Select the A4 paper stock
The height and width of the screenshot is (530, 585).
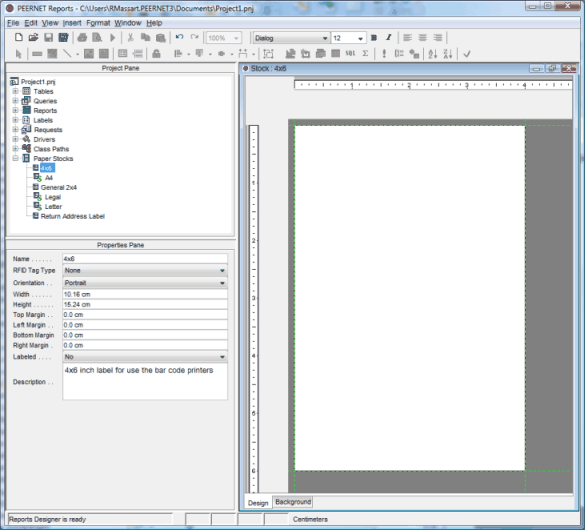pos(49,178)
